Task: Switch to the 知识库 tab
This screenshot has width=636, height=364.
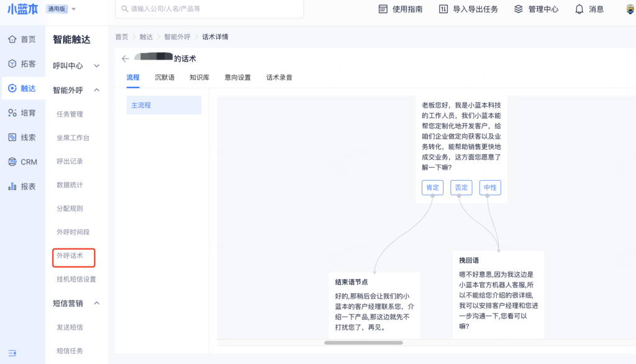Action: pos(199,78)
